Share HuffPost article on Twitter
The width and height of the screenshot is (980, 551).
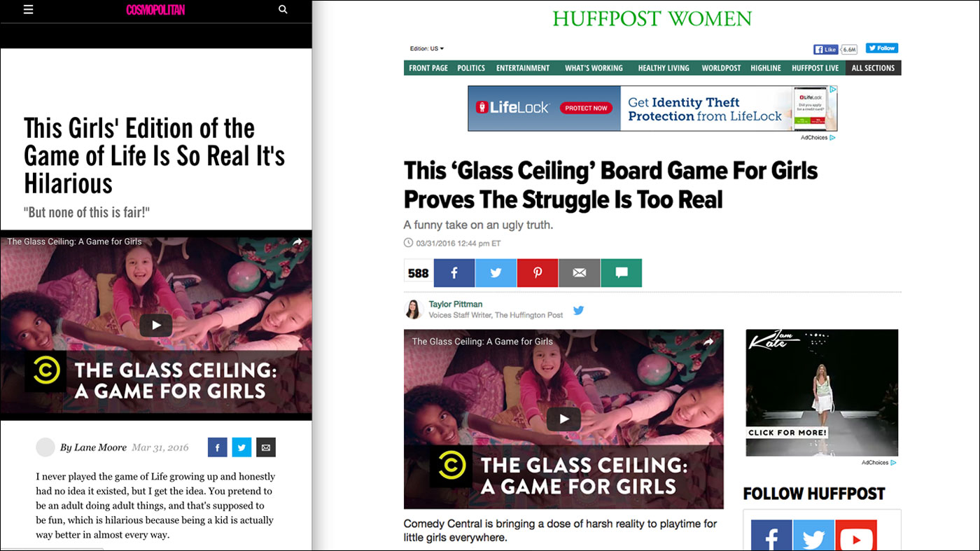point(496,273)
